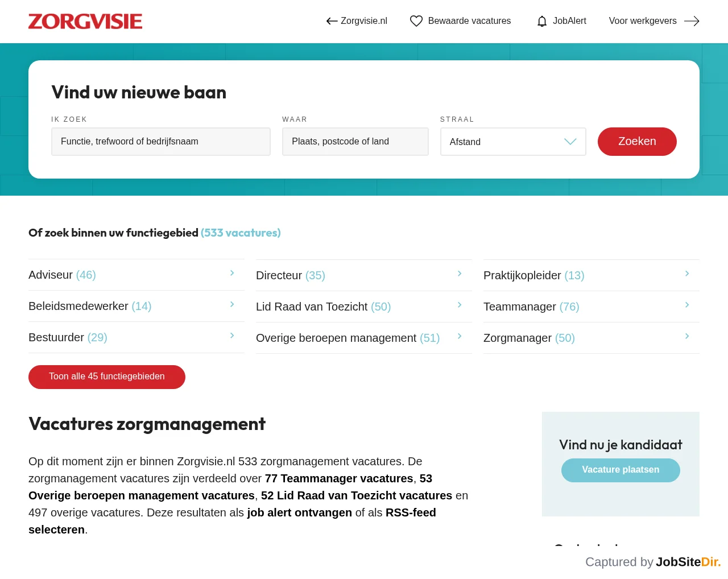Click the chevron in the Directeur row
The width and height of the screenshot is (728, 579).
[460, 274]
